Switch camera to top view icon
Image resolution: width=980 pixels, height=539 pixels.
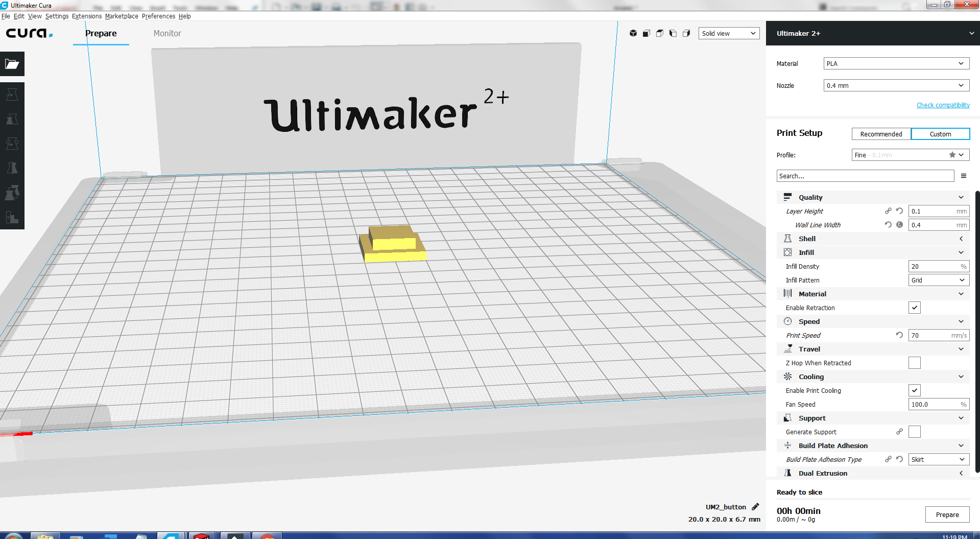tap(660, 33)
